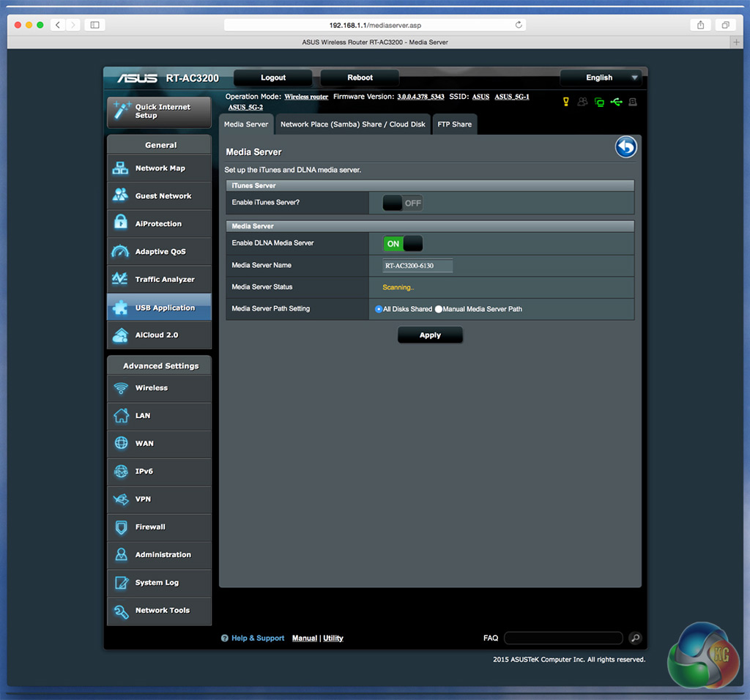750x700 pixels.
Task: Click the Apply button
Action: pyautogui.click(x=430, y=335)
